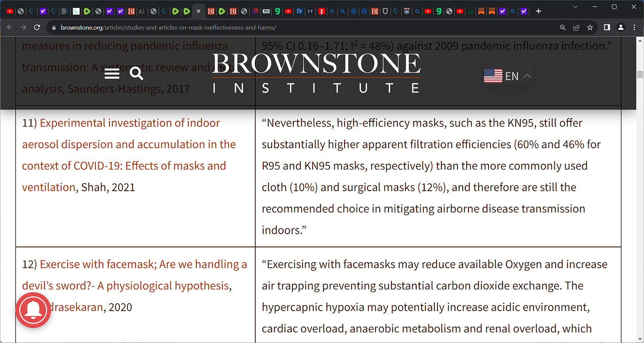Click the word 'indoors.' ending quote 11
The width and height of the screenshot is (644, 343).
coord(284,230)
